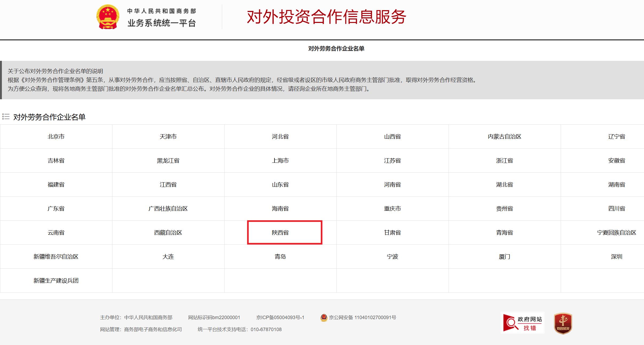
Task: Open 广西壮族自治区 labor cooperation list
Action: click(x=168, y=209)
